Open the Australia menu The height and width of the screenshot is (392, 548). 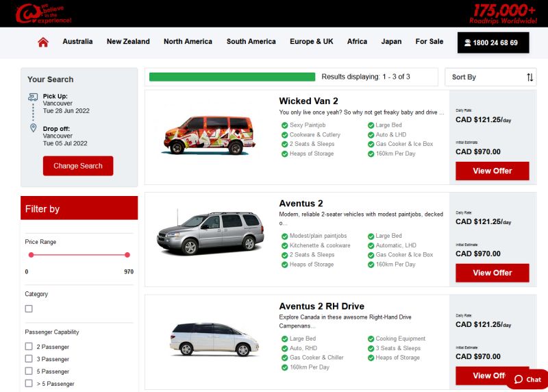coord(77,41)
